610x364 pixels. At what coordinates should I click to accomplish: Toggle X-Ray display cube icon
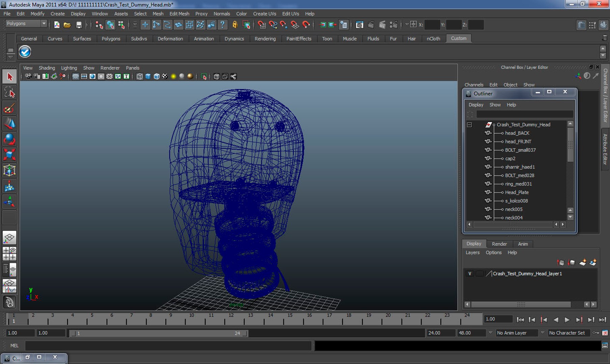217,77
